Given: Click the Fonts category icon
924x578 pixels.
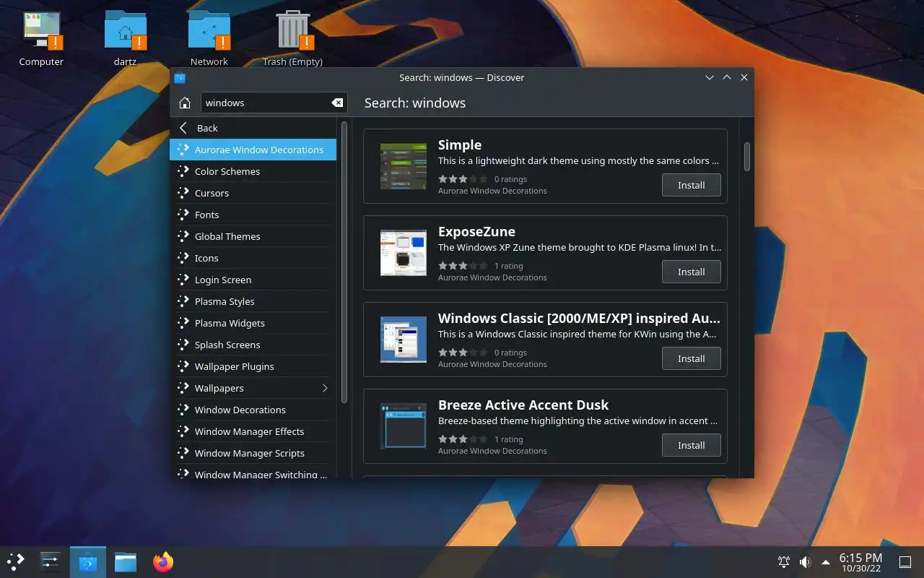Looking at the screenshot, I should (x=183, y=215).
